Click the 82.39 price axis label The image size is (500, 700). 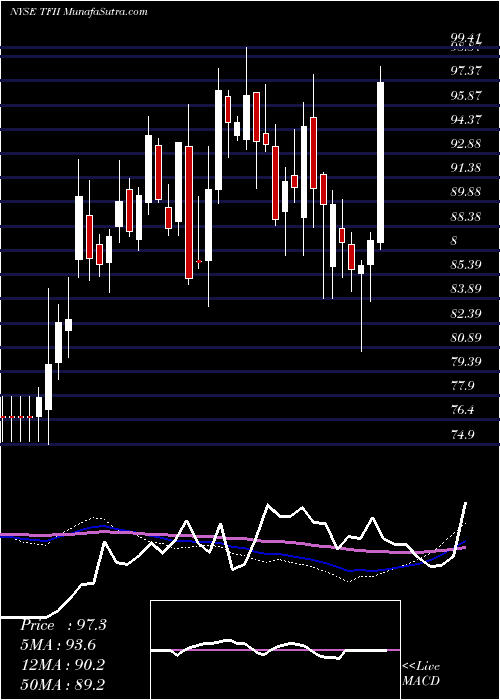pyautogui.click(x=466, y=313)
